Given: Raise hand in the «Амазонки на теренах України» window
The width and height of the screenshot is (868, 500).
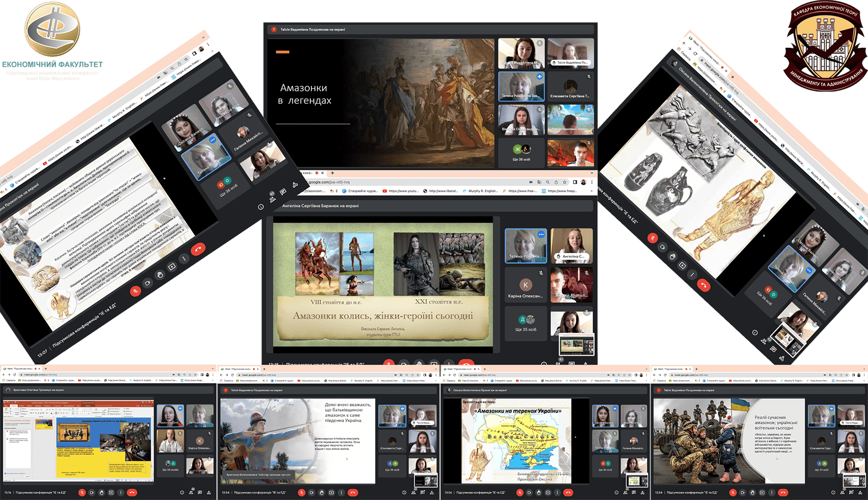Looking at the screenshot, I should 539,492.
